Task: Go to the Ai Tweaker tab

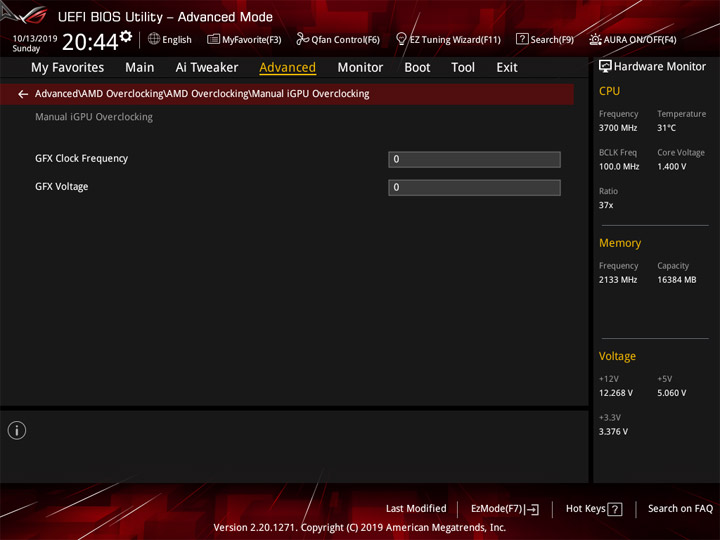Action: click(x=207, y=68)
